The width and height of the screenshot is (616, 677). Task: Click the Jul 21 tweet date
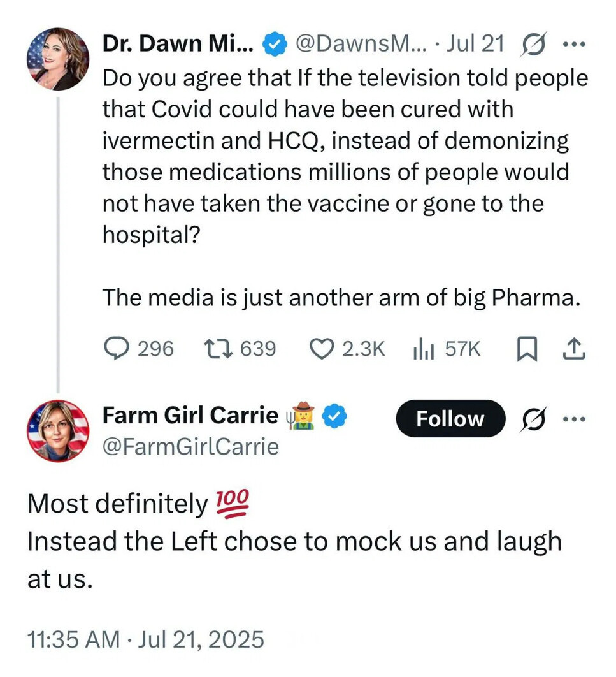(476, 44)
